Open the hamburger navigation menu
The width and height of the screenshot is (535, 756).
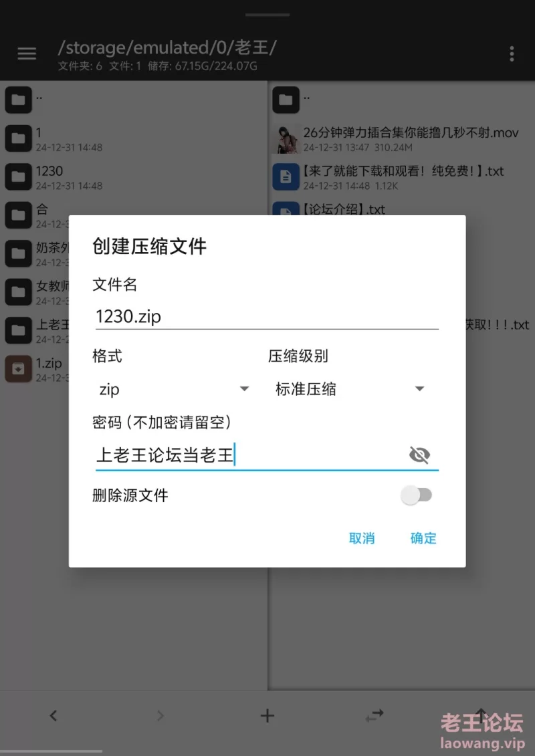click(x=27, y=53)
